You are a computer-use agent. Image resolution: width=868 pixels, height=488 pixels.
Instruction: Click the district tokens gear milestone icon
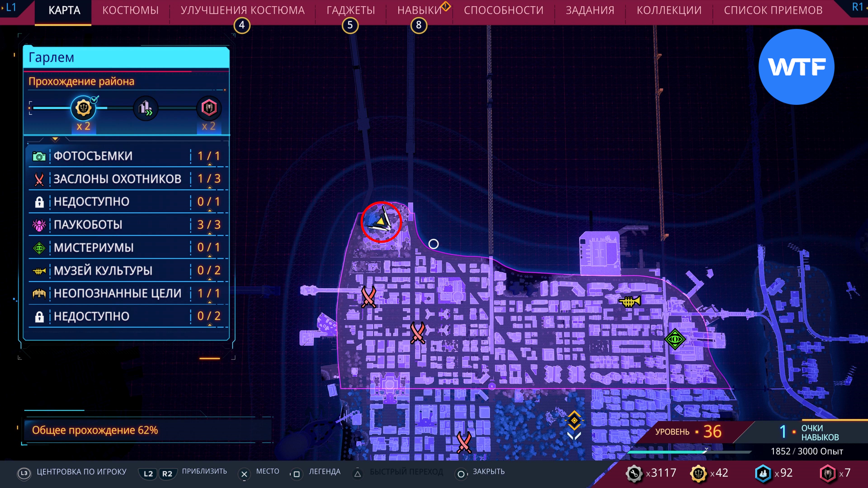click(83, 108)
